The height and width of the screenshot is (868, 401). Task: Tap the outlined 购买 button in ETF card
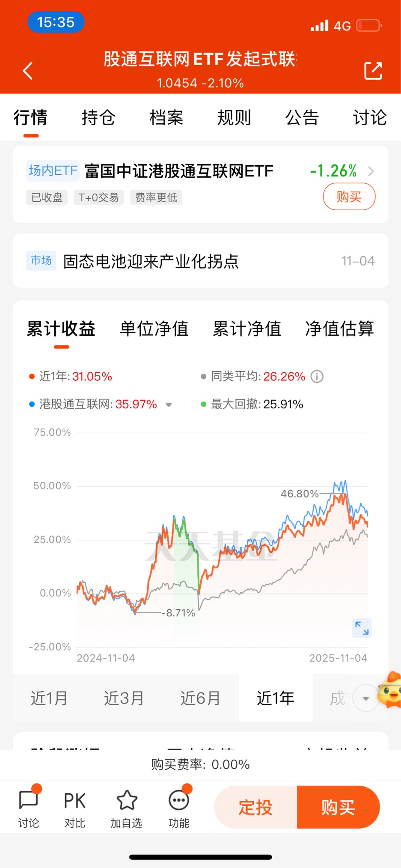[x=349, y=197]
